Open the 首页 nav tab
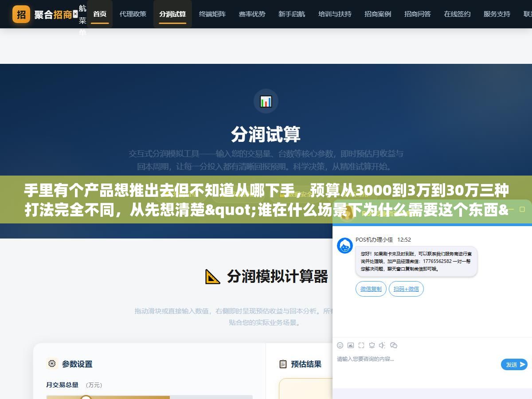Screen dimensions: 532x399 click(100, 14)
